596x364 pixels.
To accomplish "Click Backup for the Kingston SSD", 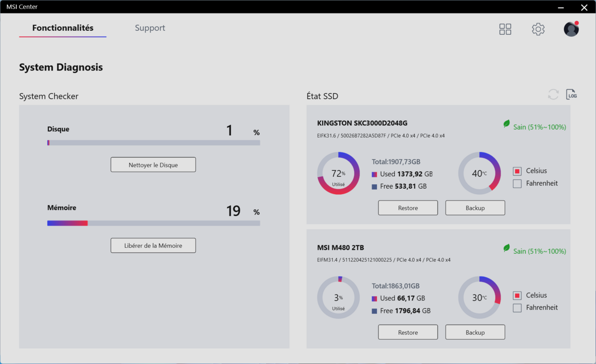I will pos(475,208).
